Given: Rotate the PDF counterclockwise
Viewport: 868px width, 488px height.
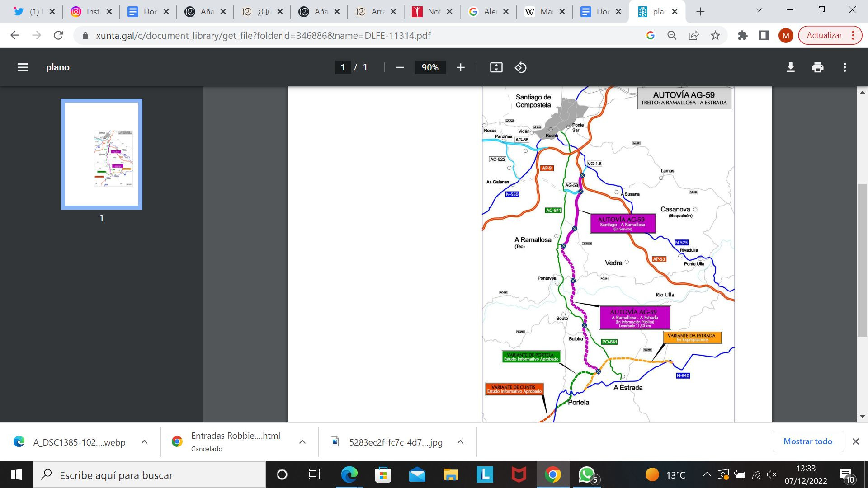Looking at the screenshot, I should (x=520, y=67).
